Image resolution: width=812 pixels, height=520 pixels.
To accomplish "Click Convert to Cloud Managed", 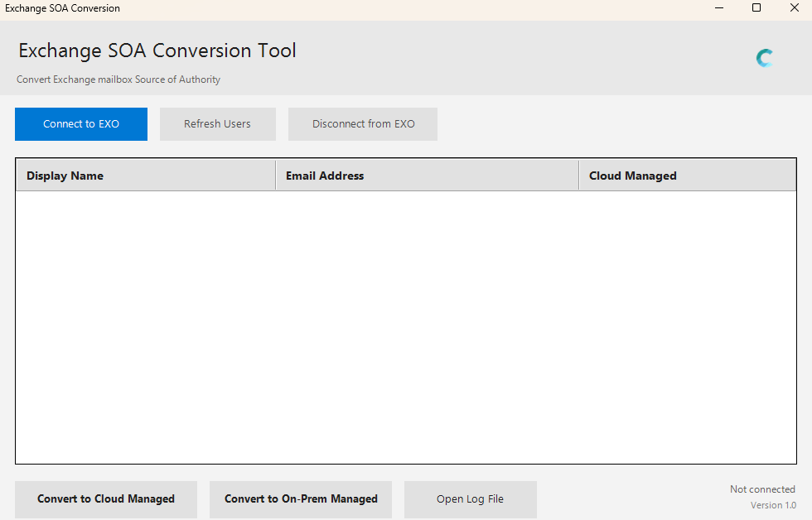I will 106,499.
